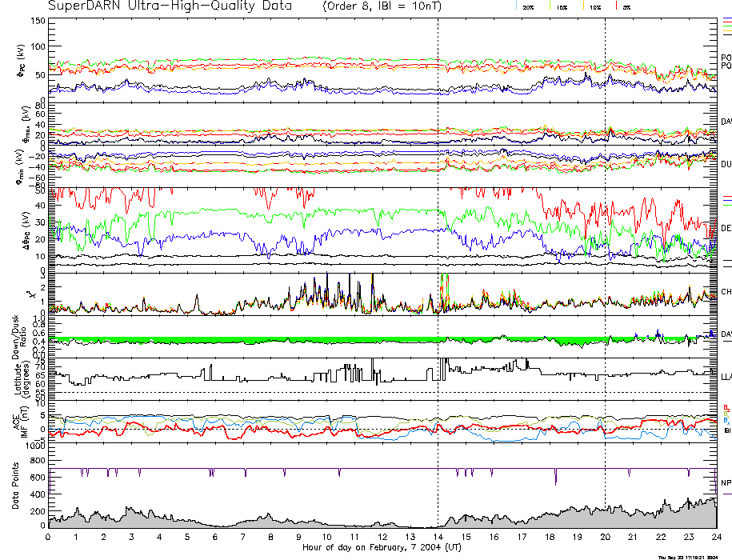The height and width of the screenshot is (560, 732).
Task: Select the dashed vertical line at hour 20
Action: pos(605,240)
